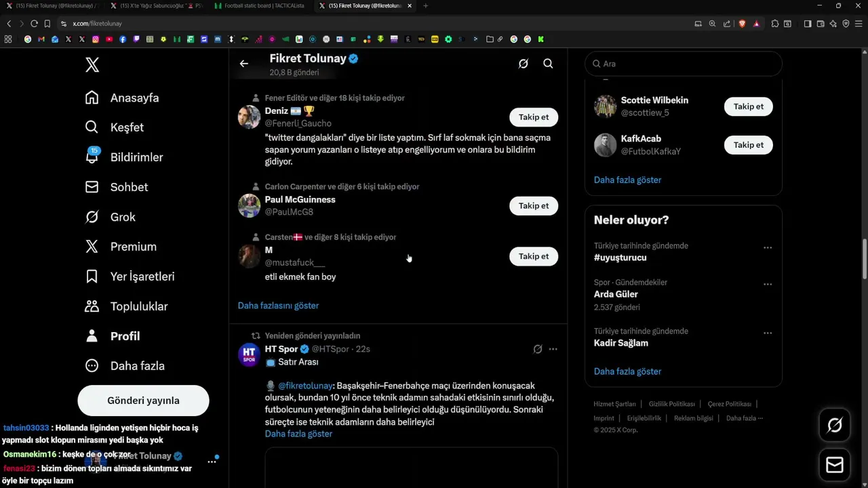Click the share page icon in address bar

(x=726, y=24)
